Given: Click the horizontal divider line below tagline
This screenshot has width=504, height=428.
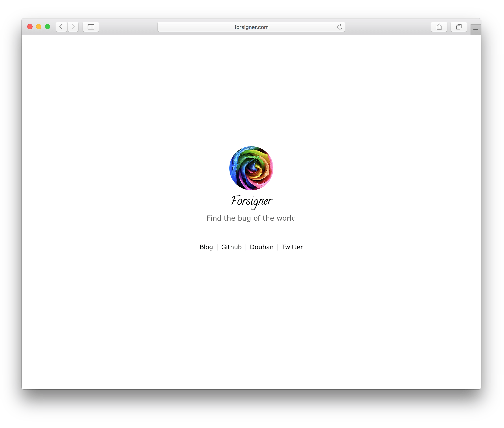Looking at the screenshot, I should click(x=251, y=233).
